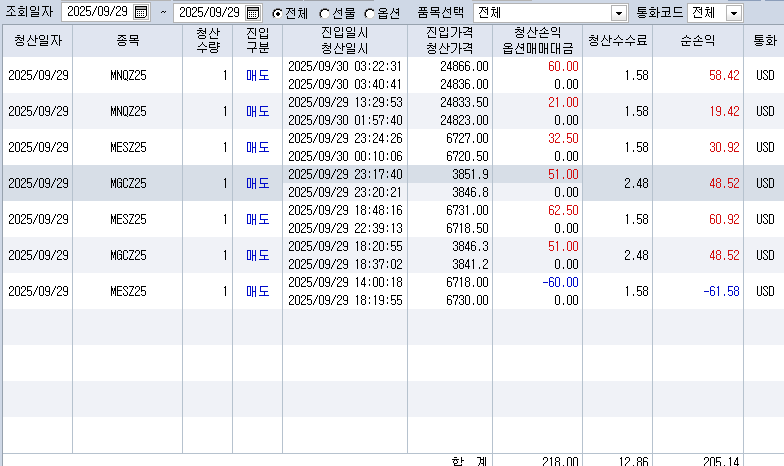Click exit time 2025/09/30 00:10:06

click(x=345, y=156)
